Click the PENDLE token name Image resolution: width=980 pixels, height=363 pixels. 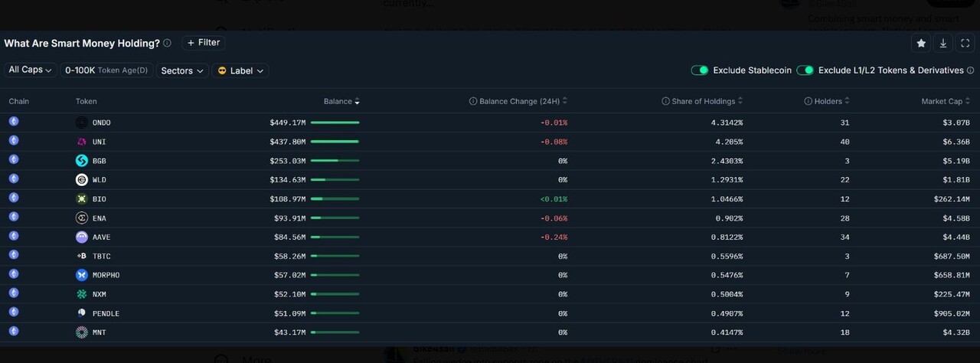tap(106, 313)
